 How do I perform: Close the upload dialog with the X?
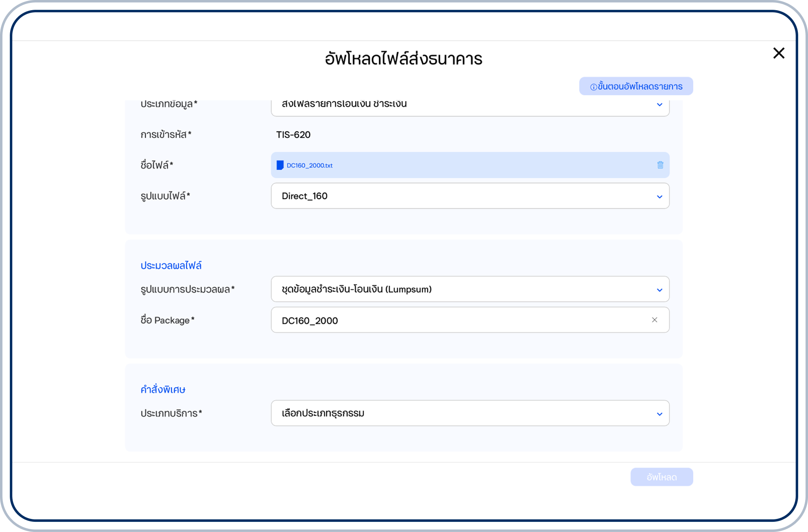pyautogui.click(x=779, y=53)
